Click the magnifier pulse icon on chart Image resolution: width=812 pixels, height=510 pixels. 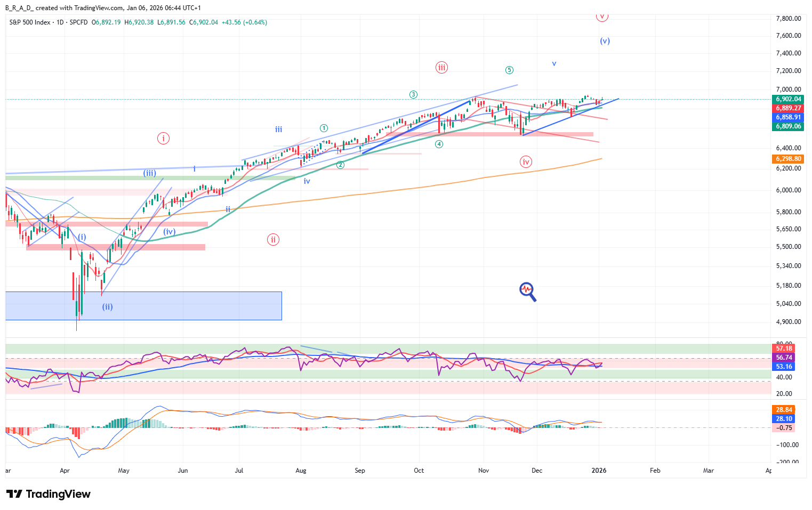coord(527,291)
